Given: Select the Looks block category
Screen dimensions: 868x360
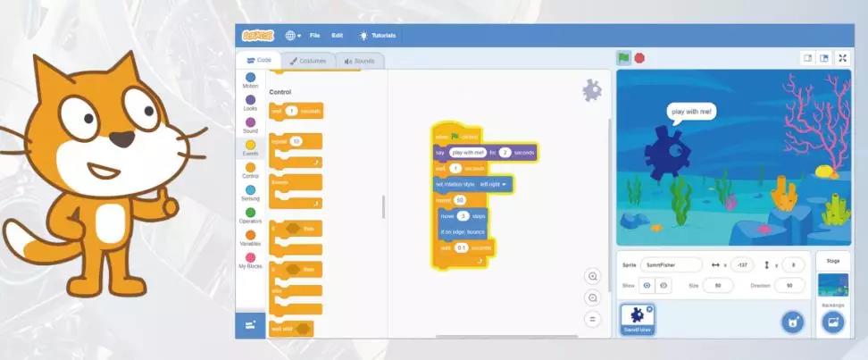Looking at the screenshot, I should (x=250, y=103).
